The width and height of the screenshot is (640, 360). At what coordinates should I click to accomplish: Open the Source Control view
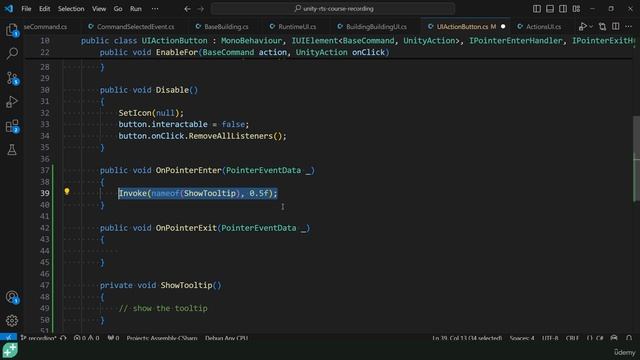(12, 78)
